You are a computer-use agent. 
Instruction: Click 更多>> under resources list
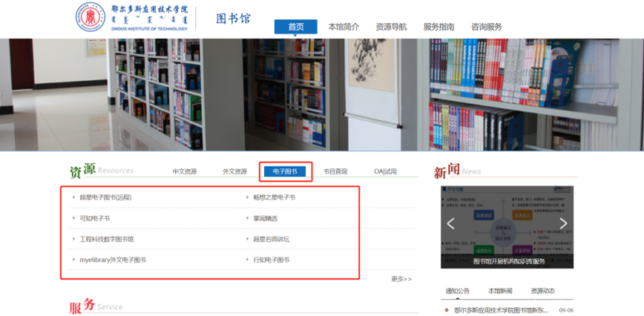tap(401, 279)
